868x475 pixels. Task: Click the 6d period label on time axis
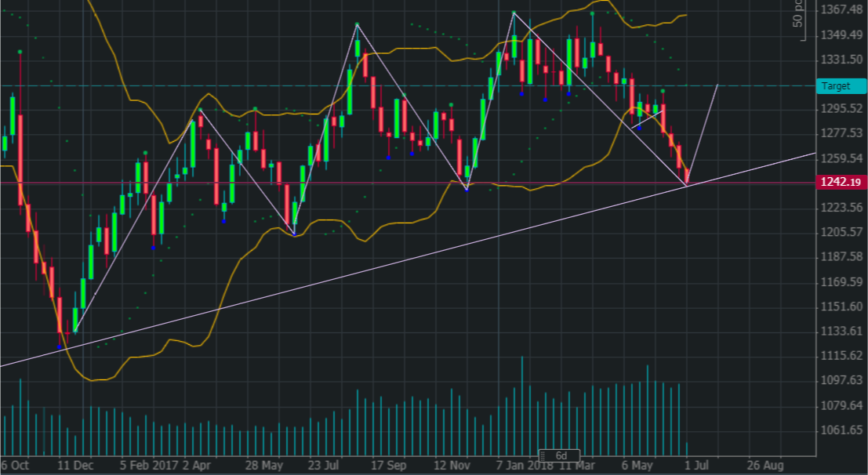[561, 456]
